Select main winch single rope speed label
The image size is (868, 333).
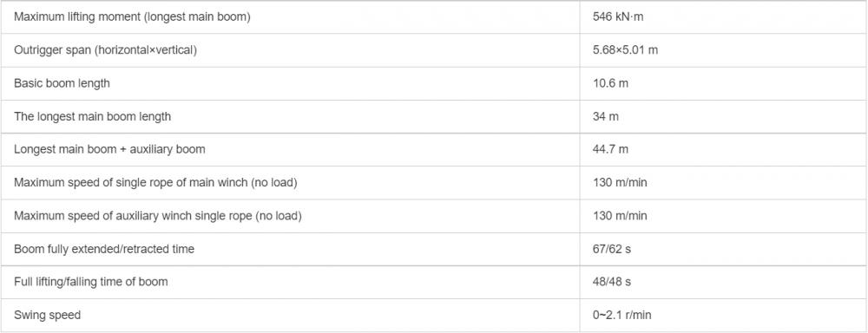pos(155,182)
